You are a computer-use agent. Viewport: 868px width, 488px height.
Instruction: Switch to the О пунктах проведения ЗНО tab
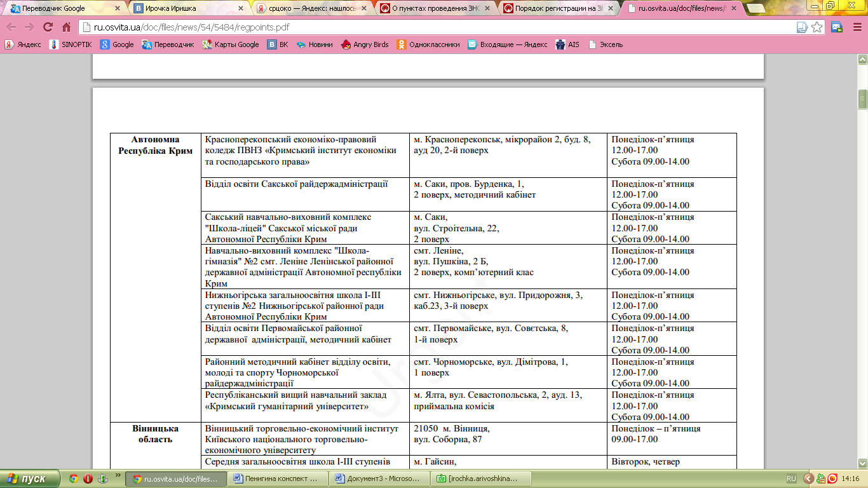pos(432,9)
